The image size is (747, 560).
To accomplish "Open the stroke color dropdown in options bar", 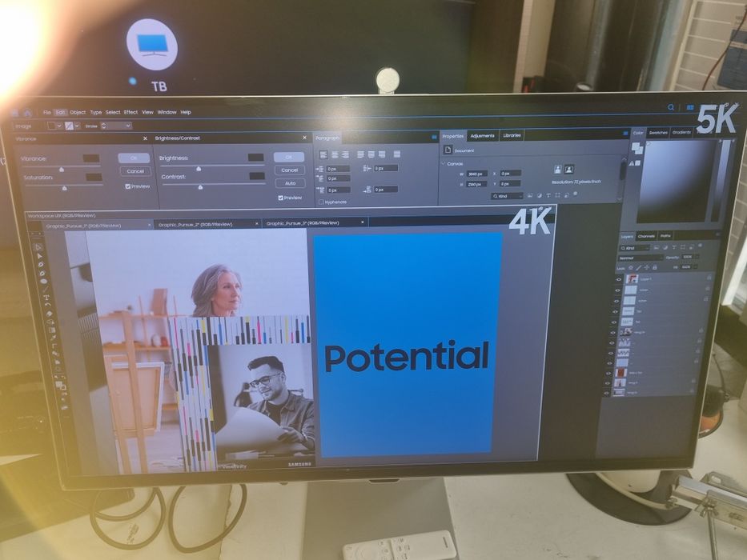I will point(78,126).
